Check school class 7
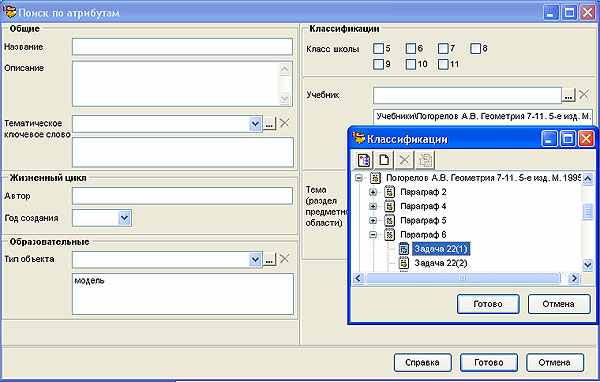This screenshot has width=600, height=382. (x=443, y=48)
